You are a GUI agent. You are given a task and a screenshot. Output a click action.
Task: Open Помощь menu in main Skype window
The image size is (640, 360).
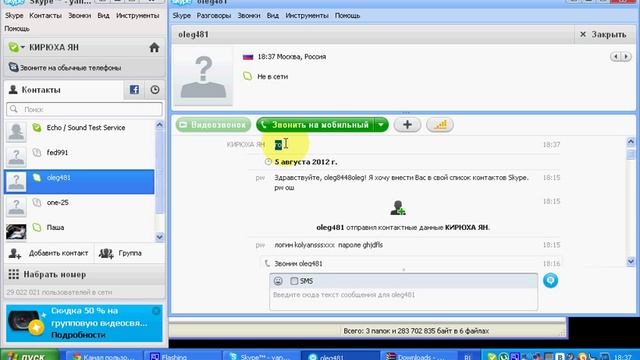(x=17, y=29)
